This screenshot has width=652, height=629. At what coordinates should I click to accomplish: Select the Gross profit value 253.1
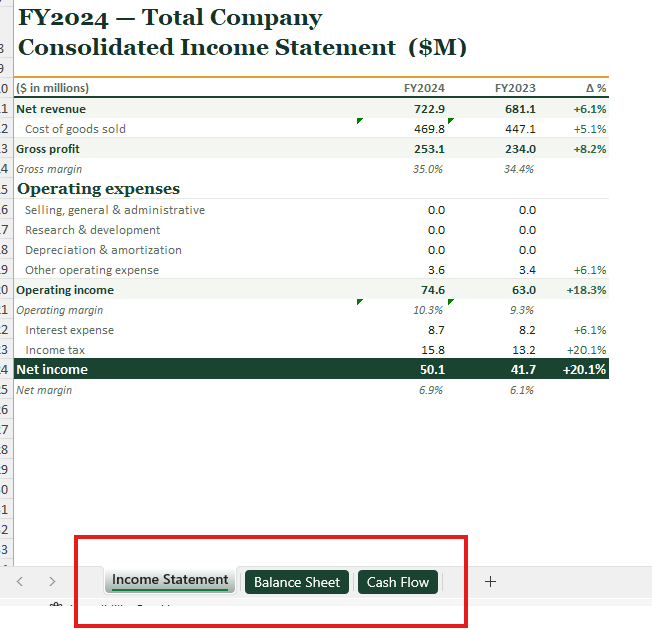tap(429, 149)
